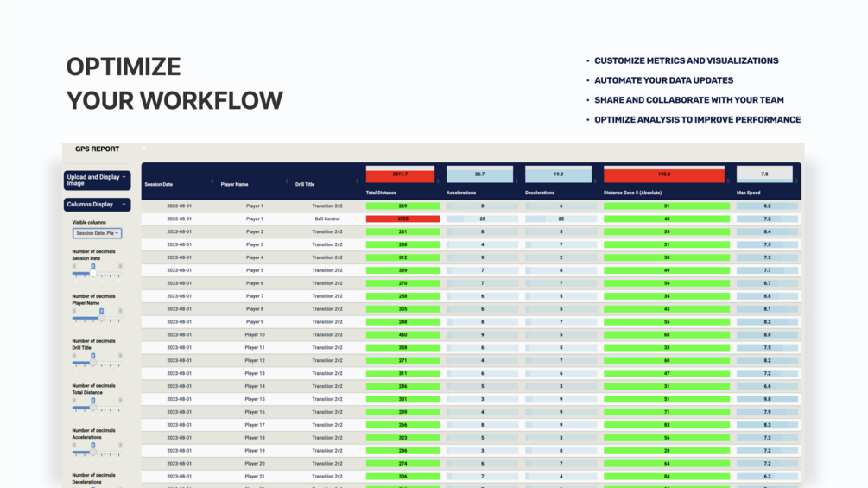Image resolution: width=868 pixels, height=488 pixels.
Task: Click the 26.7 Accelerations summary box
Action: coord(479,174)
